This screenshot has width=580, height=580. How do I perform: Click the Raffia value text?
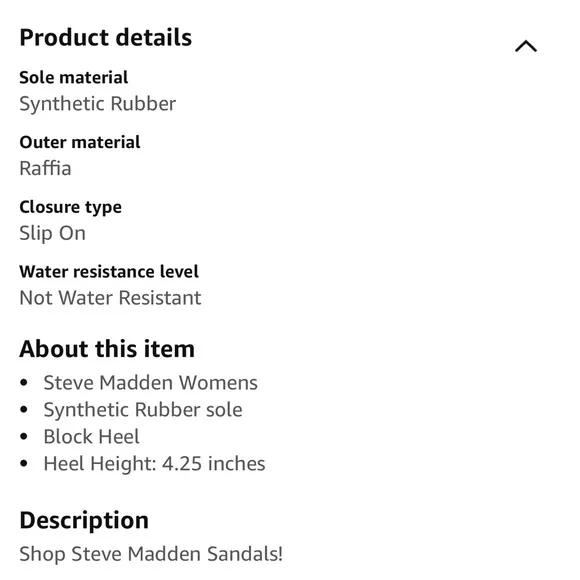[45, 168]
